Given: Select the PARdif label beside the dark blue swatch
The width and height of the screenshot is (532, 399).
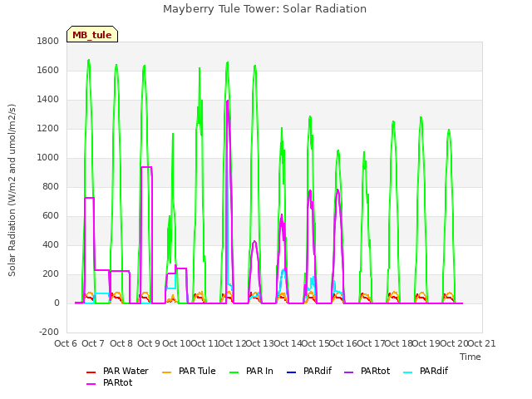Looking at the screenshot, I should coord(318,372).
